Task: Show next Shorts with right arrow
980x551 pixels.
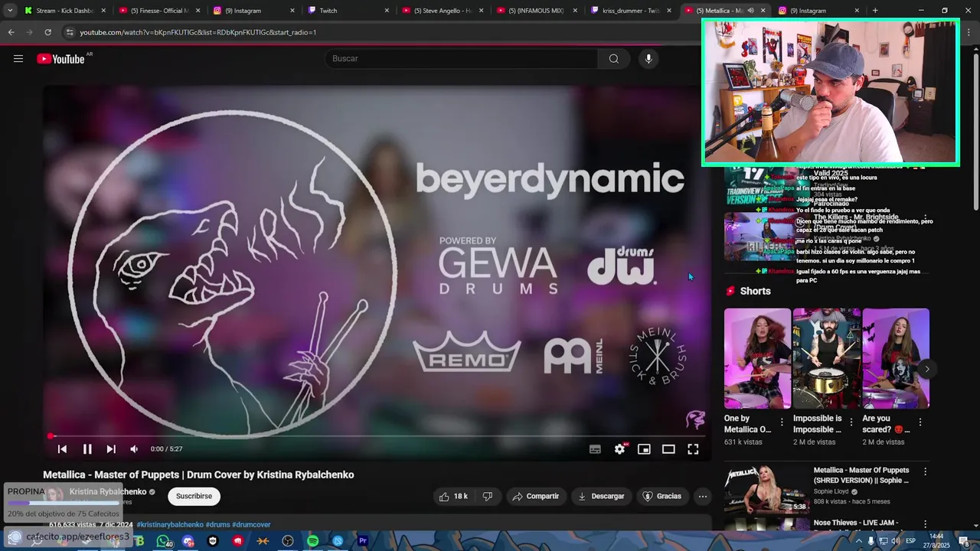Action: (926, 369)
